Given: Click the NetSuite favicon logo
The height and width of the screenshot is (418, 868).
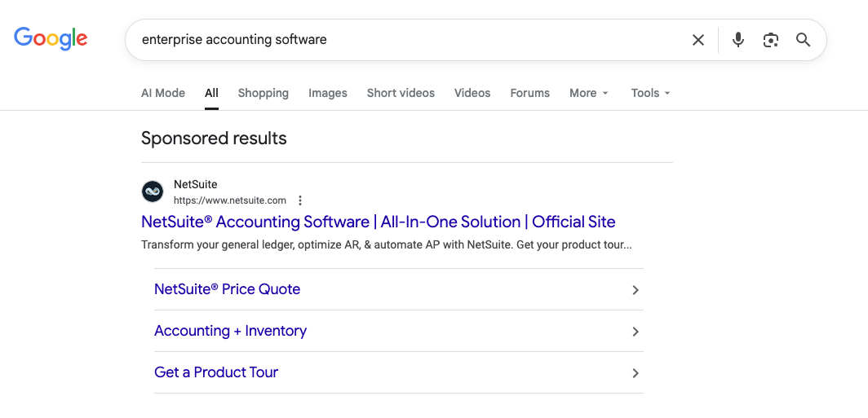Looking at the screenshot, I should coord(153,191).
